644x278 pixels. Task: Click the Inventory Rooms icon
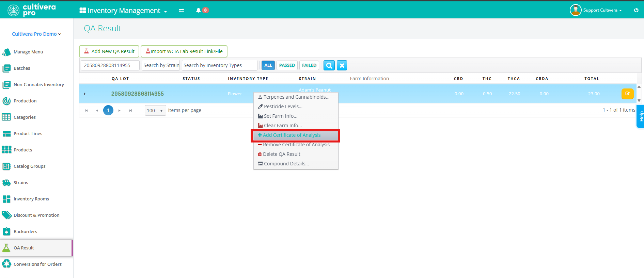6,199
